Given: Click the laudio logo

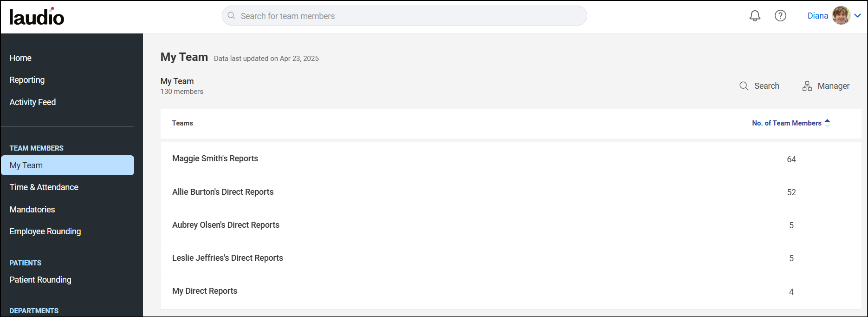Looking at the screenshot, I should coord(37,16).
